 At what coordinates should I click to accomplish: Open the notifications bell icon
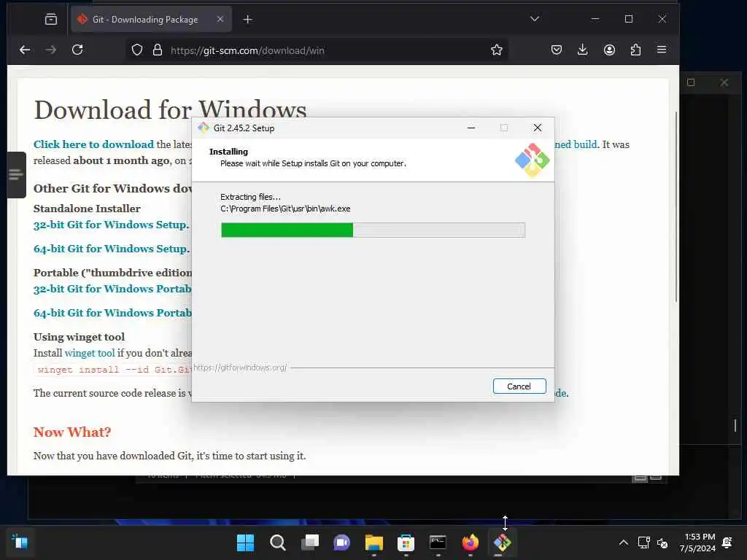(727, 542)
